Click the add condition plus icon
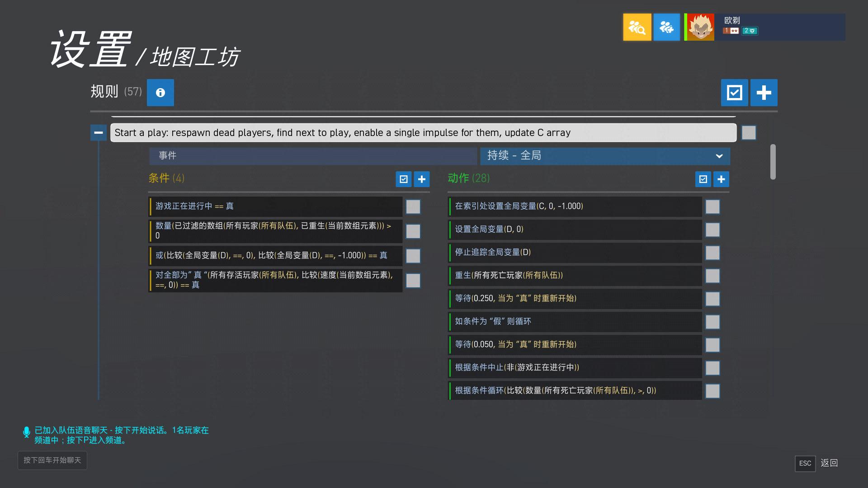Screen dimensions: 868x488 pyautogui.click(x=421, y=179)
